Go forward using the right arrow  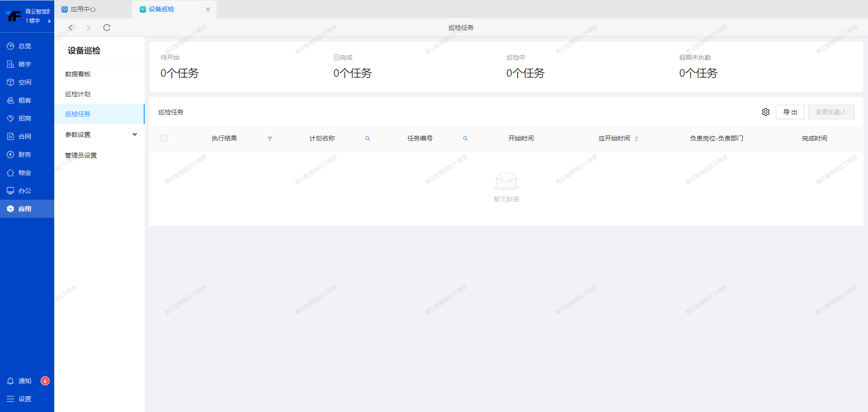(89, 28)
